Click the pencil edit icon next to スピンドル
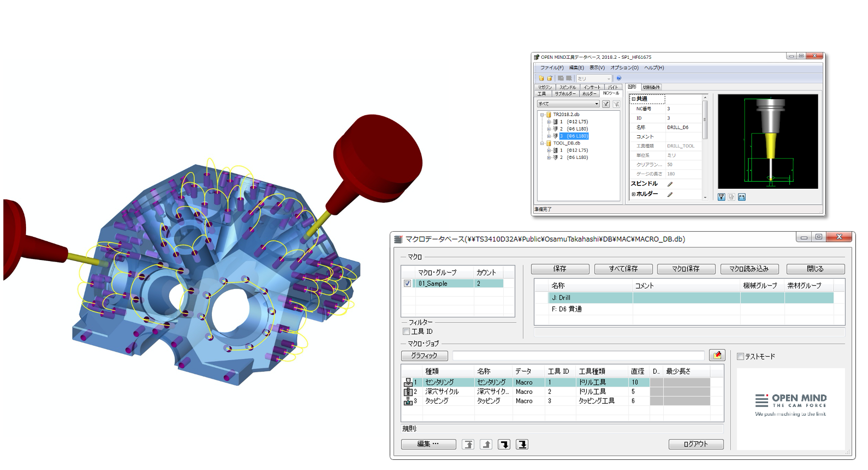 (x=670, y=184)
